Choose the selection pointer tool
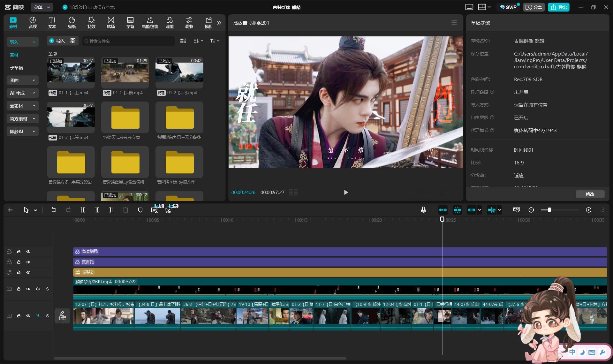The width and height of the screenshot is (613, 364). point(26,210)
